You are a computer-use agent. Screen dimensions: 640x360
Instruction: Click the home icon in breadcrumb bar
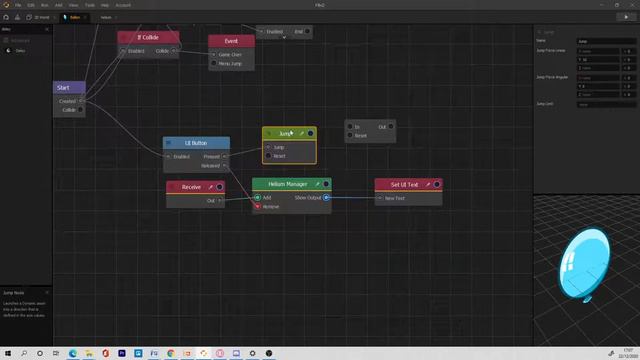(x=6, y=17)
